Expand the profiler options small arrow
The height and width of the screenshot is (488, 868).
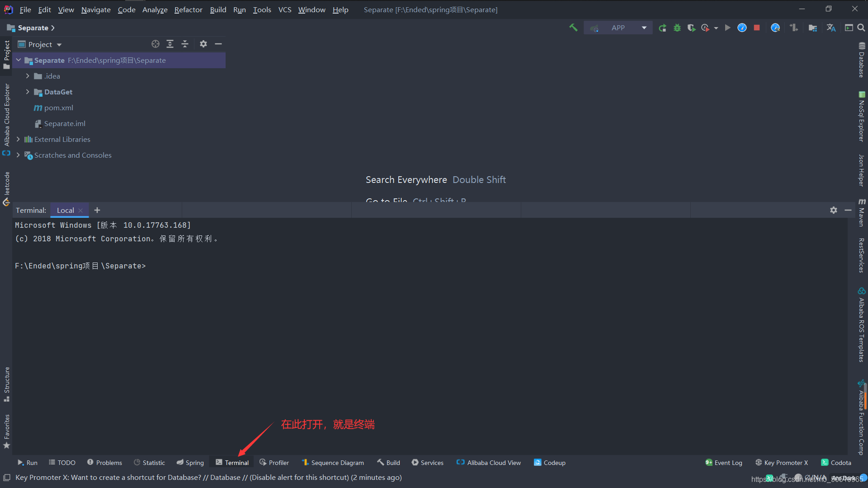click(x=716, y=28)
